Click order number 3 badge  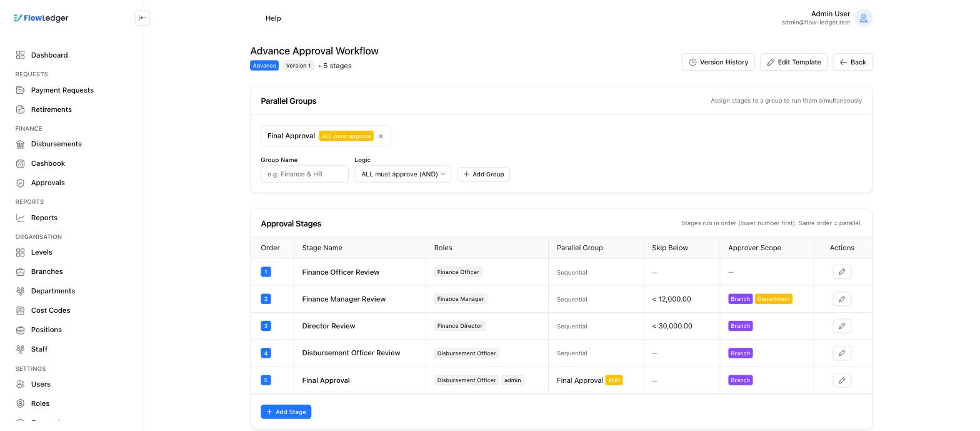coord(266,326)
